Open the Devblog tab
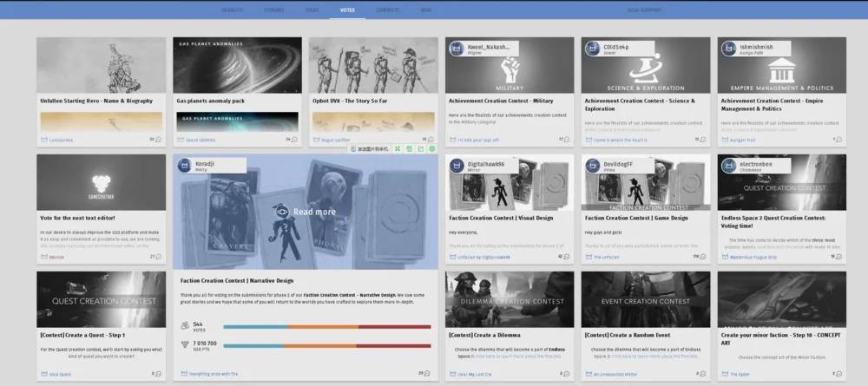 (x=232, y=10)
